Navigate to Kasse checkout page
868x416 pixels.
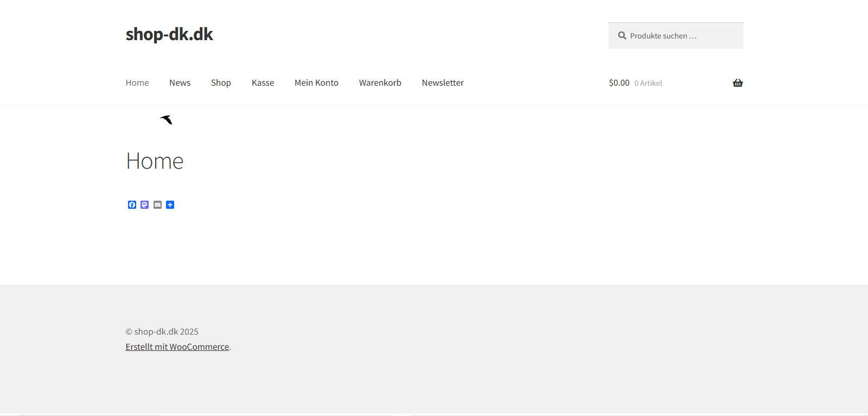(263, 83)
